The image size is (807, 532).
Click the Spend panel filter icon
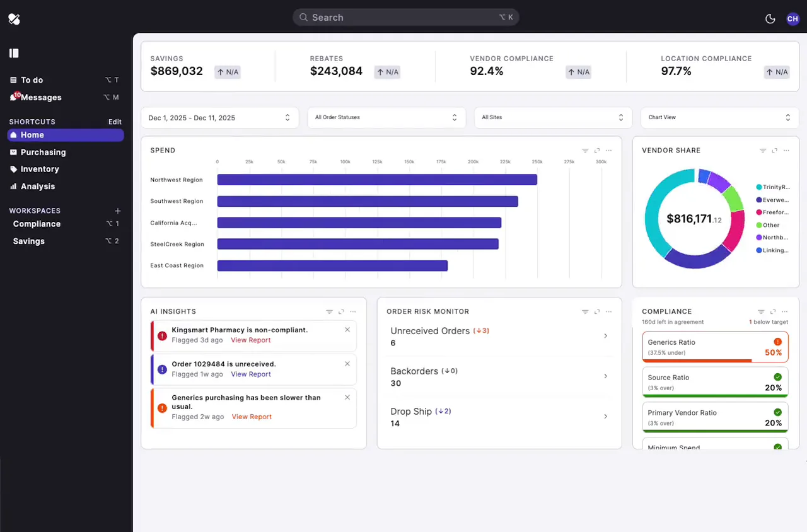pos(585,151)
